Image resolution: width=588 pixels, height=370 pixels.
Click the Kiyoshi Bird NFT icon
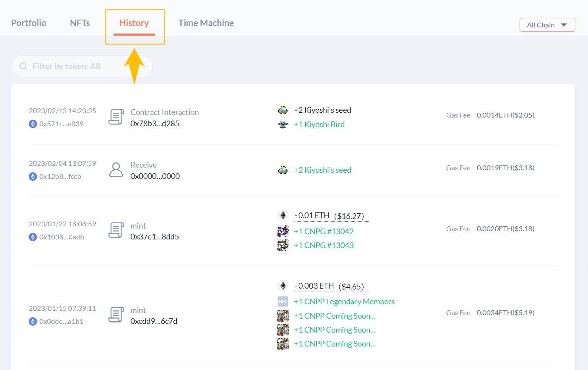click(x=283, y=124)
